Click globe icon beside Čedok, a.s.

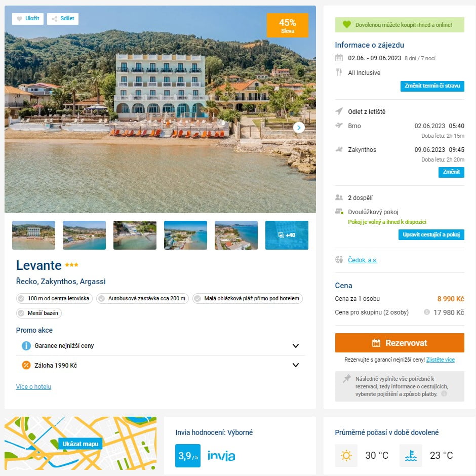pyautogui.click(x=339, y=260)
